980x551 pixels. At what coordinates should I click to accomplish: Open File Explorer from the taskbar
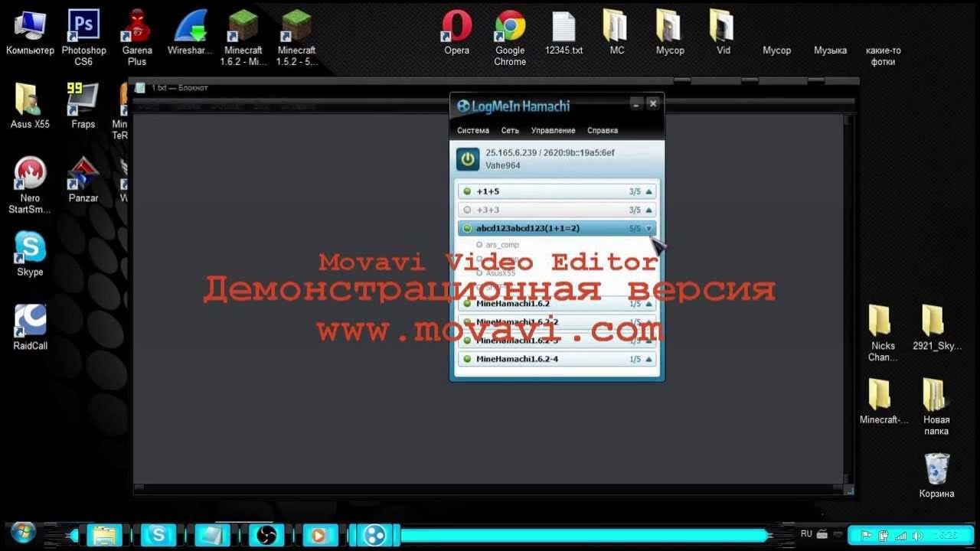[105, 534]
